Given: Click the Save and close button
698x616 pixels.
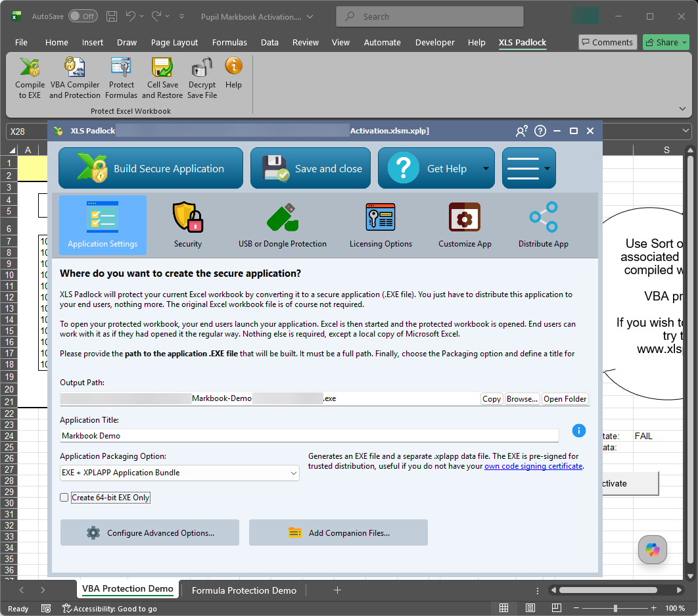Looking at the screenshot, I should tap(310, 168).
